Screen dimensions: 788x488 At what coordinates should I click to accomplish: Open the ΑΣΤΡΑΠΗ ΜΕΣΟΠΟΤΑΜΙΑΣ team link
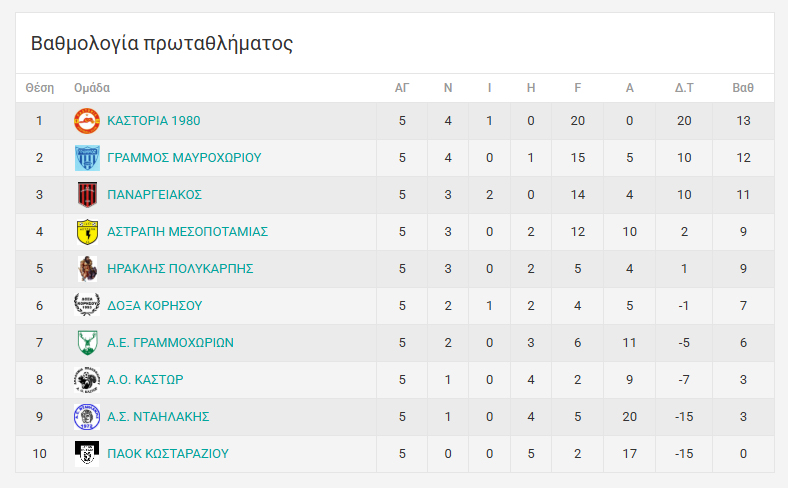coord(187,232)
